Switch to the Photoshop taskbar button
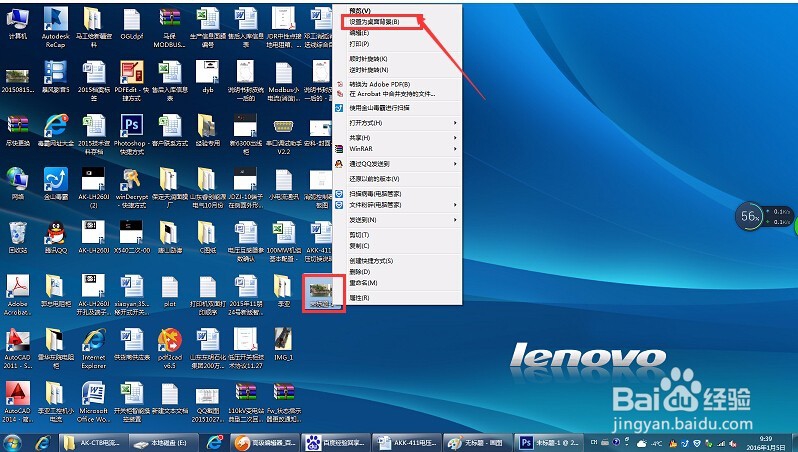This screenshot has height=452, width=798. click(x=549, y=443)
